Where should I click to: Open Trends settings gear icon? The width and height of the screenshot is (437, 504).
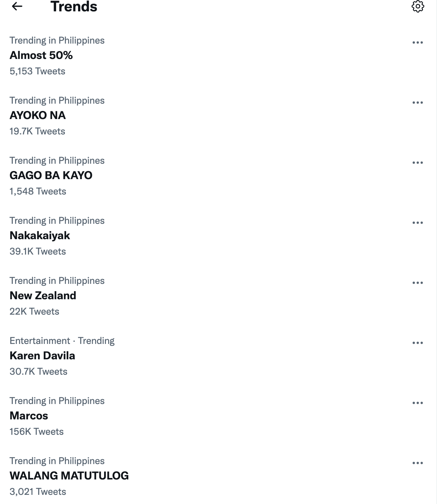click(418, 6)
